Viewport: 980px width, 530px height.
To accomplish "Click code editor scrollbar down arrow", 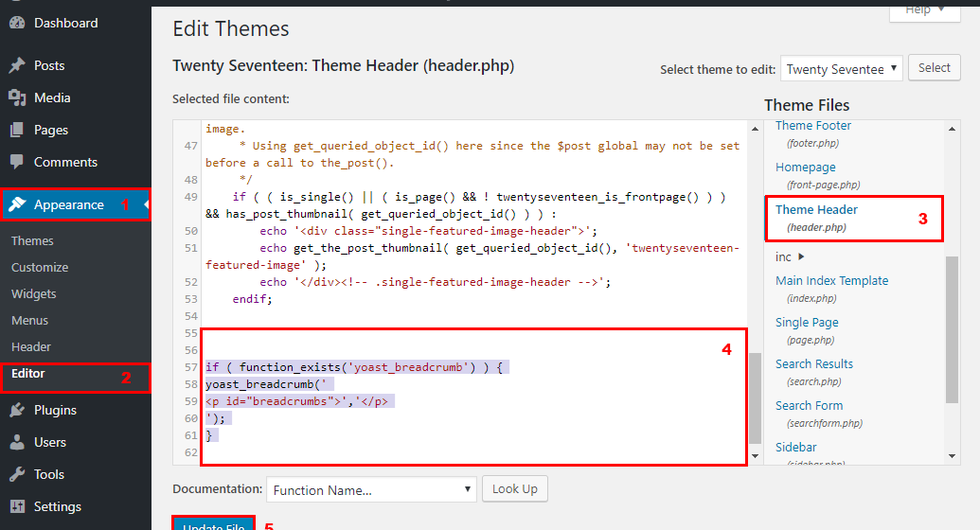I will [755, 456].
